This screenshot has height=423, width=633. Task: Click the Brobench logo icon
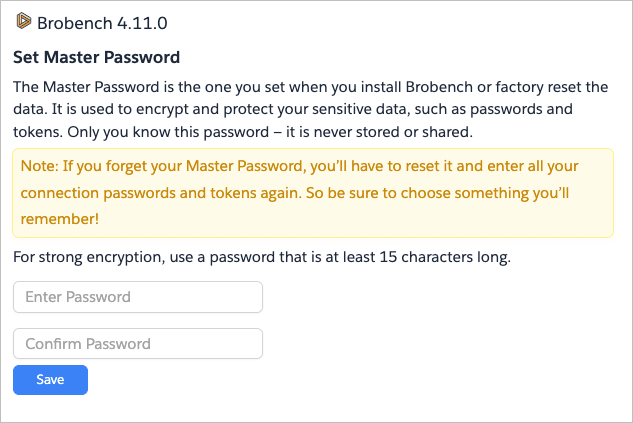[24, 20]
